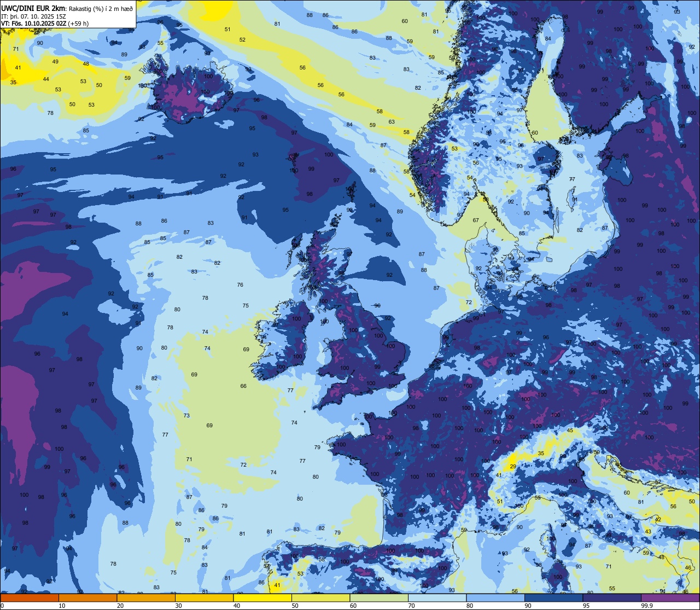Pick the orange 10–20 legend segment

87,597
